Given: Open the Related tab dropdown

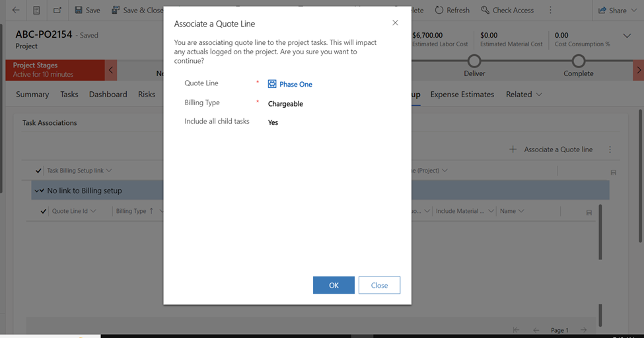Looking at the screenshot, I should (x=524, y=95).
